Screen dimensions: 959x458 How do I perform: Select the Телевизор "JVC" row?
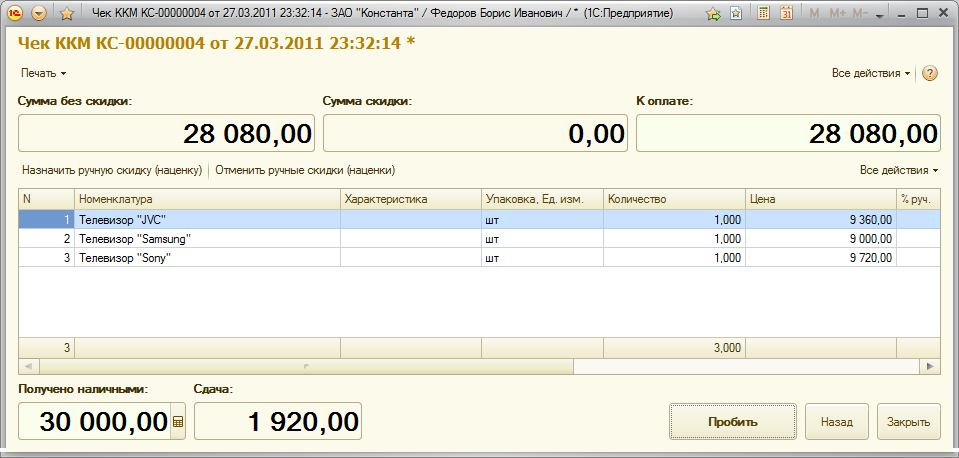coord(480,220)
